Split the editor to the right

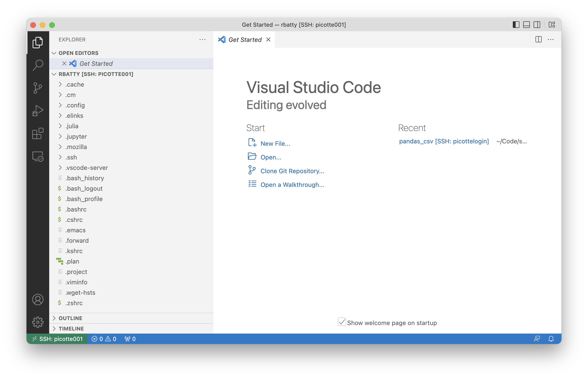(x=538, y=39)
